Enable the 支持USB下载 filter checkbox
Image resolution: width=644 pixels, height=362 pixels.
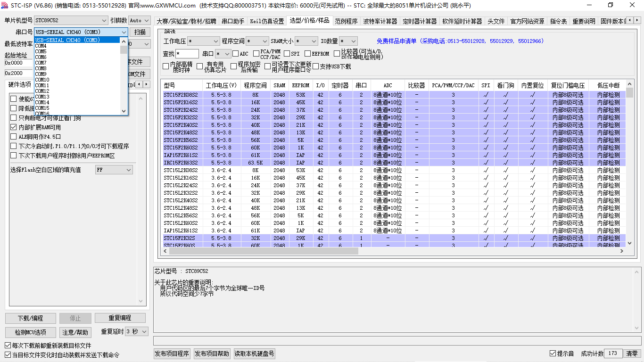coord(315,66)
